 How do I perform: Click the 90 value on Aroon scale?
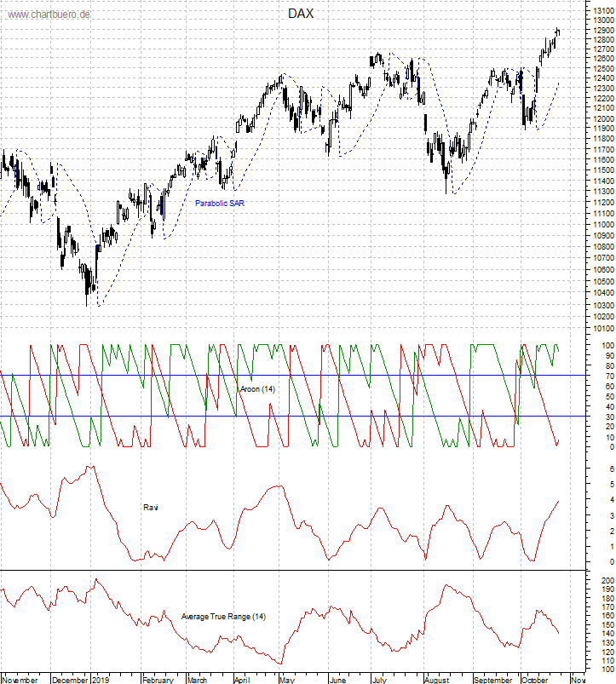609,355
